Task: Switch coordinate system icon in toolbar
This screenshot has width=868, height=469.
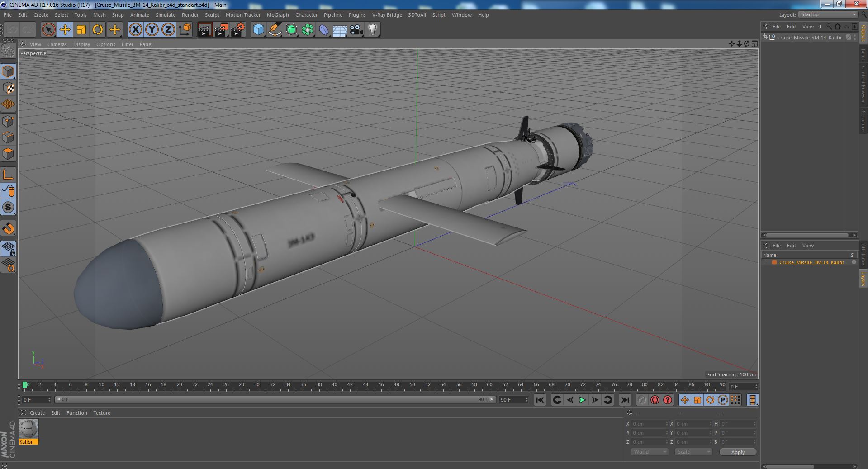Action: point(185,30)
